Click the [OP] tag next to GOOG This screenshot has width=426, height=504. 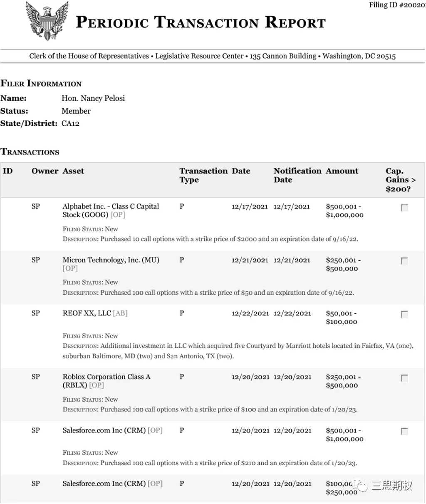pyautogui.click(x=118, y=215)
